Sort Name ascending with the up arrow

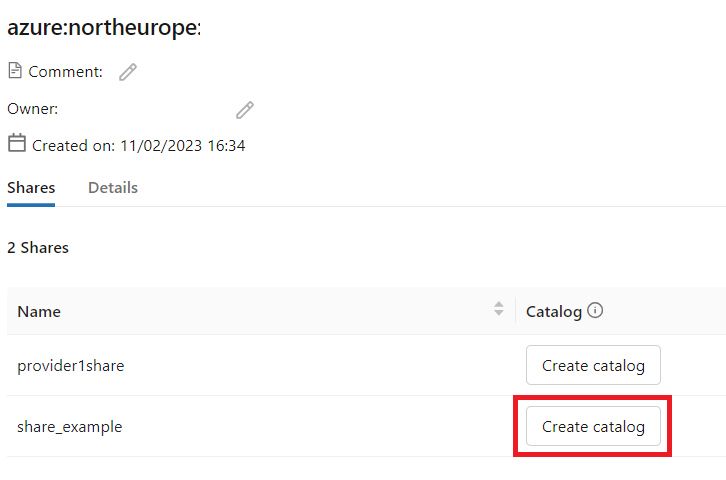(499, 305)
